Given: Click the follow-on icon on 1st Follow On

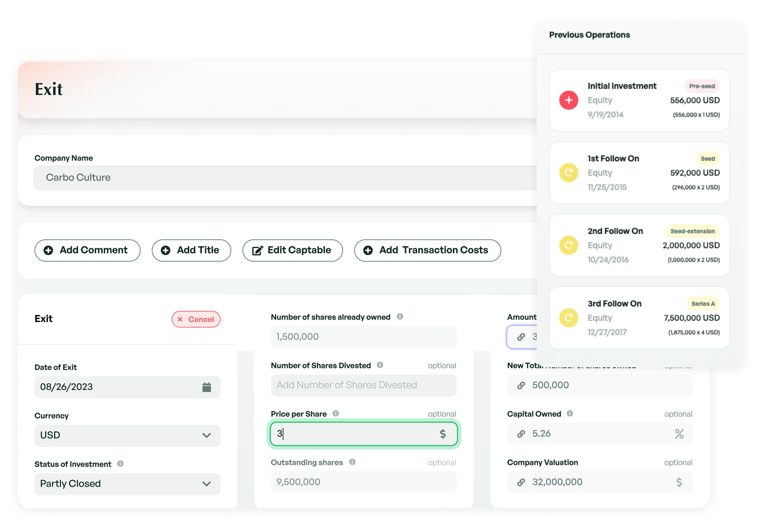Looking at the screenshot, I should (x=568, y=173).
